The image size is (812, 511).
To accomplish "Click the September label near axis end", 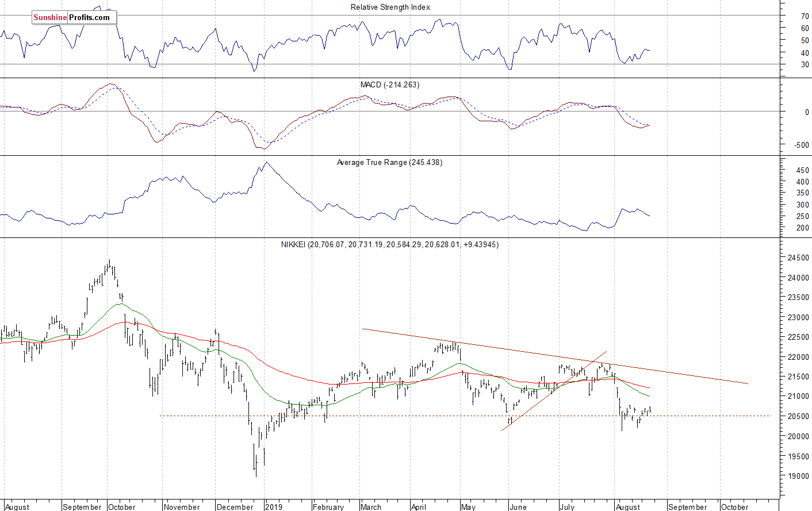I will pyautogui.click(x=688, y=507).
